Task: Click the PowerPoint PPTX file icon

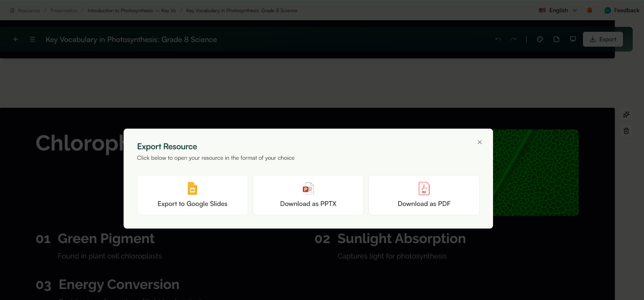Action: 308,188
